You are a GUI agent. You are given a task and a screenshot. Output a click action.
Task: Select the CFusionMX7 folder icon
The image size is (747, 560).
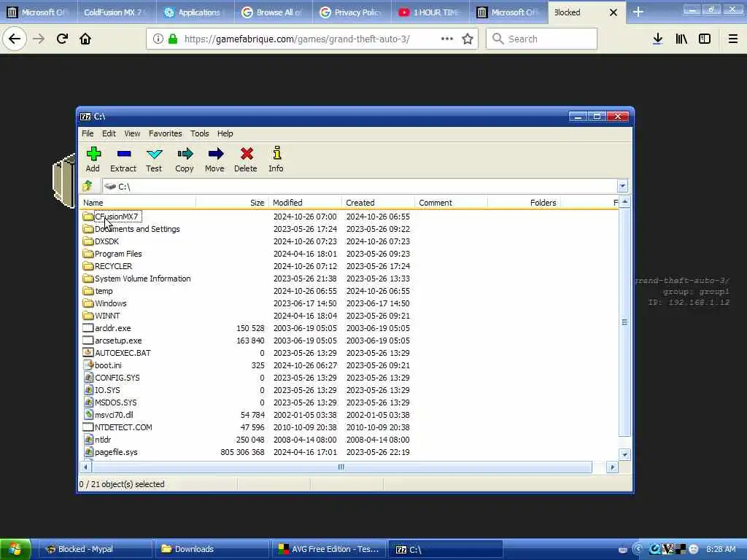[88, 217]
